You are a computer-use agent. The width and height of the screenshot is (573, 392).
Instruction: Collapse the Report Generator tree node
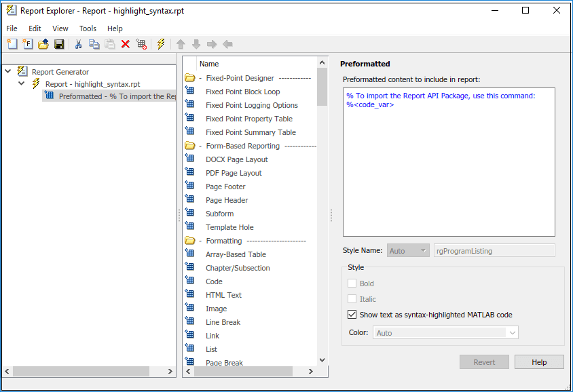point(8,71)
